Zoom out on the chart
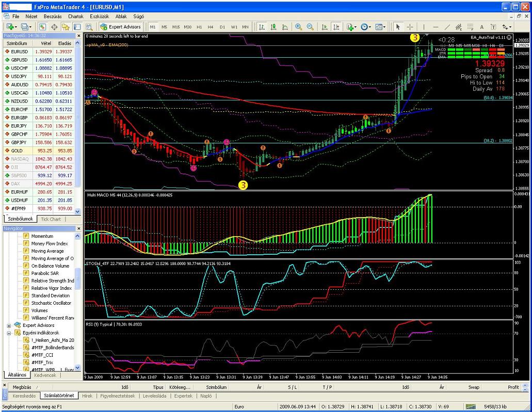The width and height of the screenshot is (532, 412). (310, 27)
